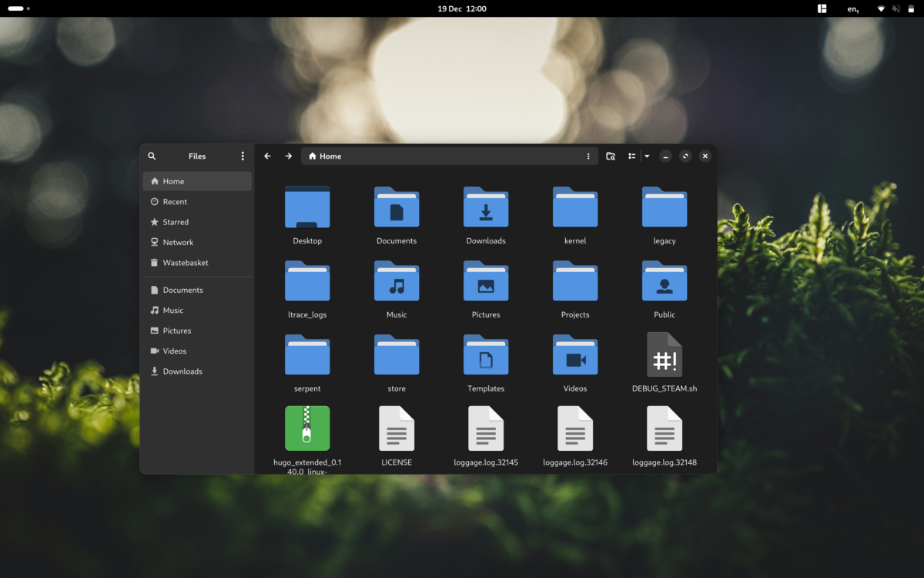Go forward using the forward arrow
The height and width of the screenshot is (578, 924).
coord(288,156)
